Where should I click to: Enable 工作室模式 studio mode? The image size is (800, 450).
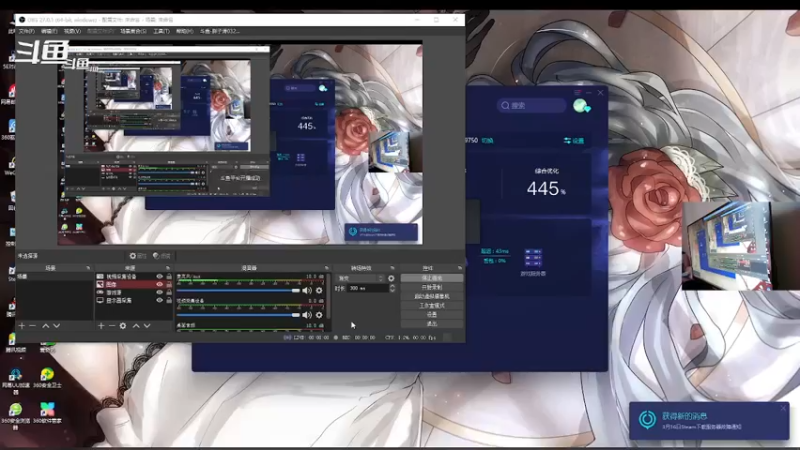(432, 306)
